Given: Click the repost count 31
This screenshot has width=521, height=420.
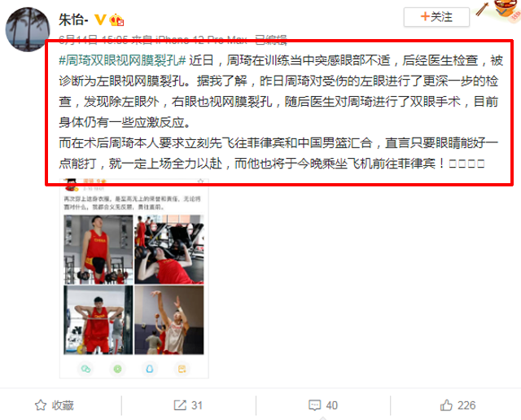Looking at the screenshot, I should (197, 405).
